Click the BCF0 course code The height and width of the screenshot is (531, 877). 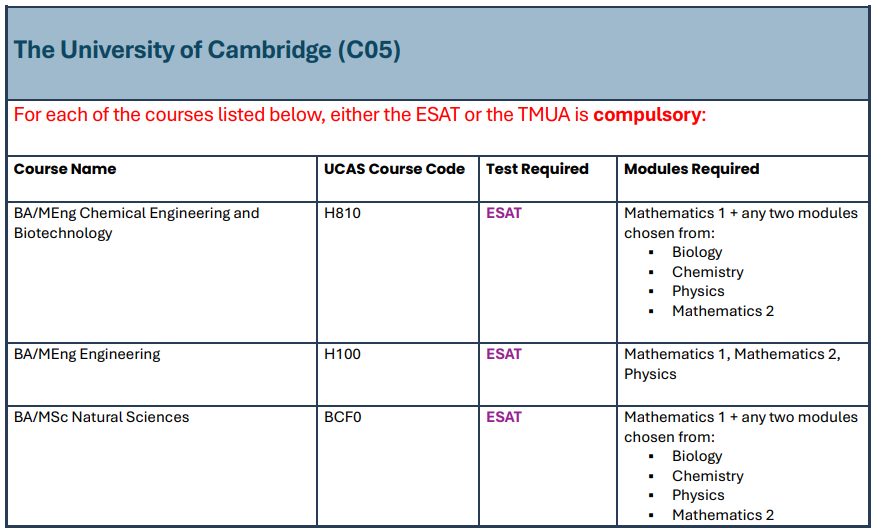342,417
